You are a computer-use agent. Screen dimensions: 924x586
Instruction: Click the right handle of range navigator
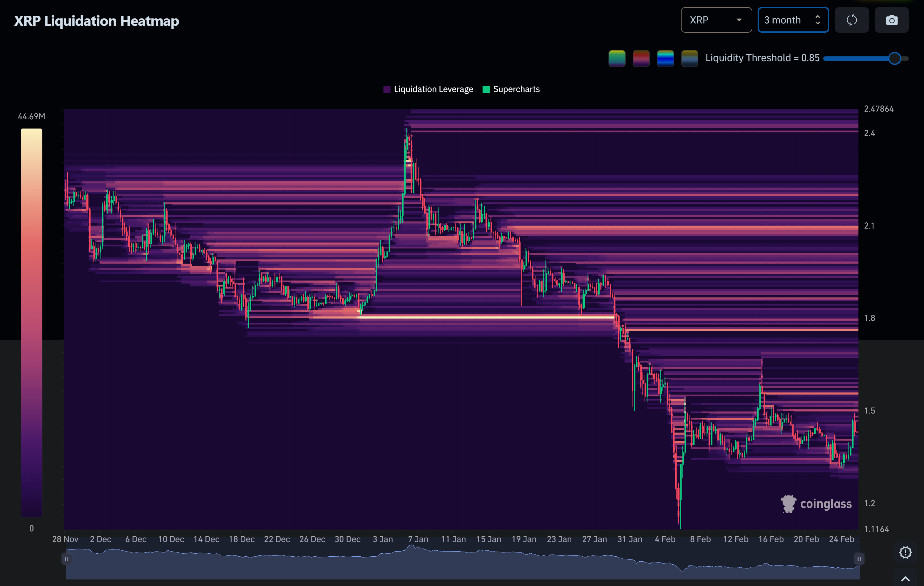(x=859, y=559)
